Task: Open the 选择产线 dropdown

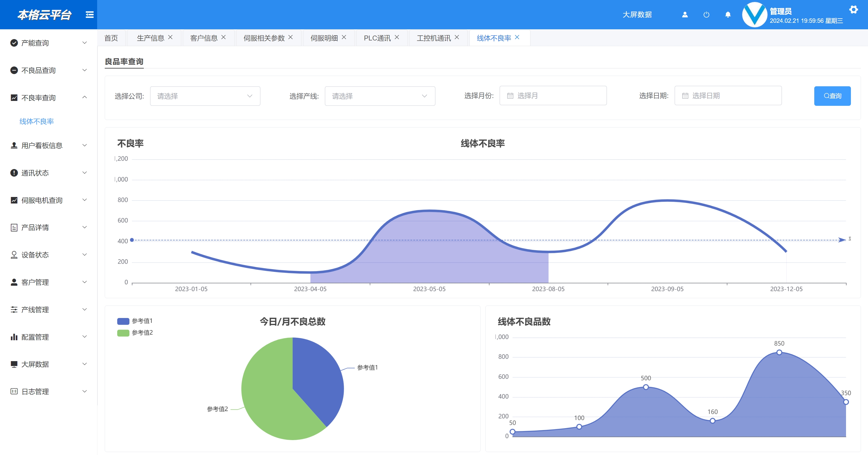Action: (x=380, y=96)
